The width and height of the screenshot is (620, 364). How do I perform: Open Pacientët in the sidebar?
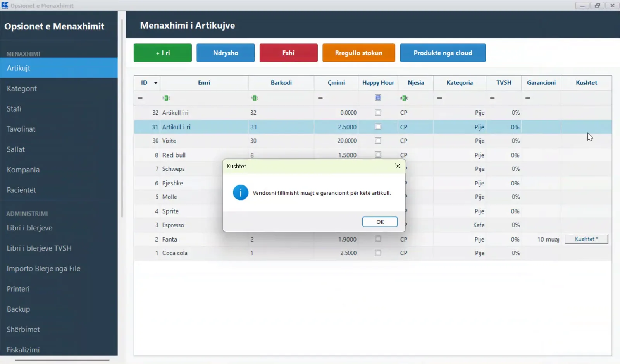pyautogui.click(x=59, y=190)
